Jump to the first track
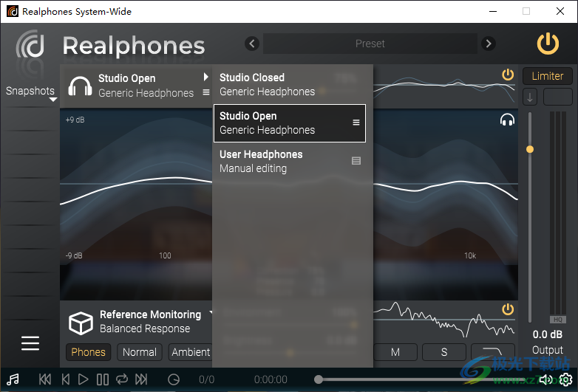Image resolution: width=578 pixels, height=392 pixels. (x=45, y=379)
